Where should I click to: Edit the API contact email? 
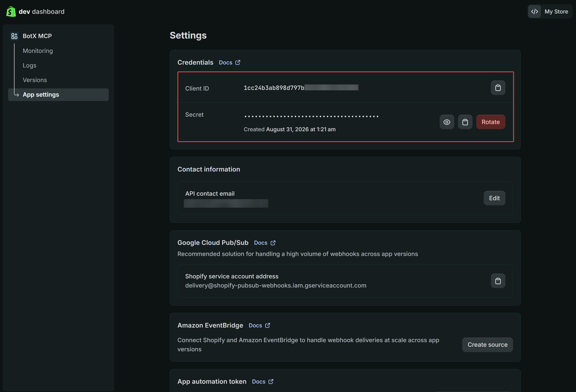(494, 198)
